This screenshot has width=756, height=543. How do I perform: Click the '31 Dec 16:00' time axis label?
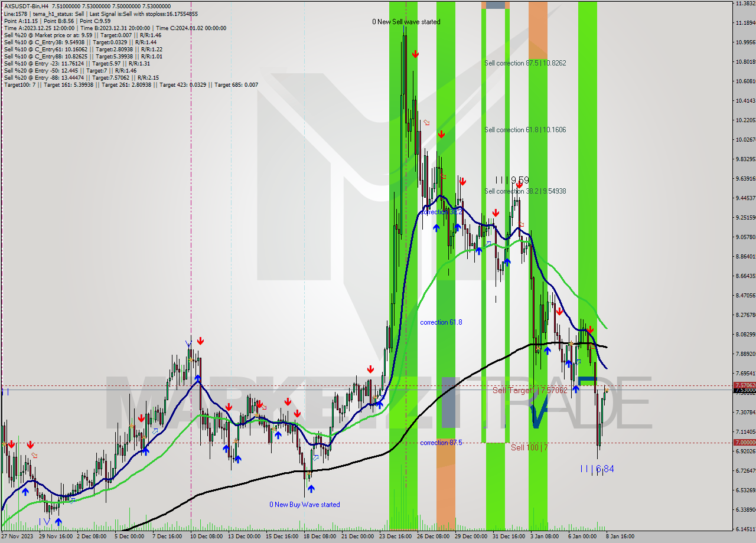(x=510, y=537)
